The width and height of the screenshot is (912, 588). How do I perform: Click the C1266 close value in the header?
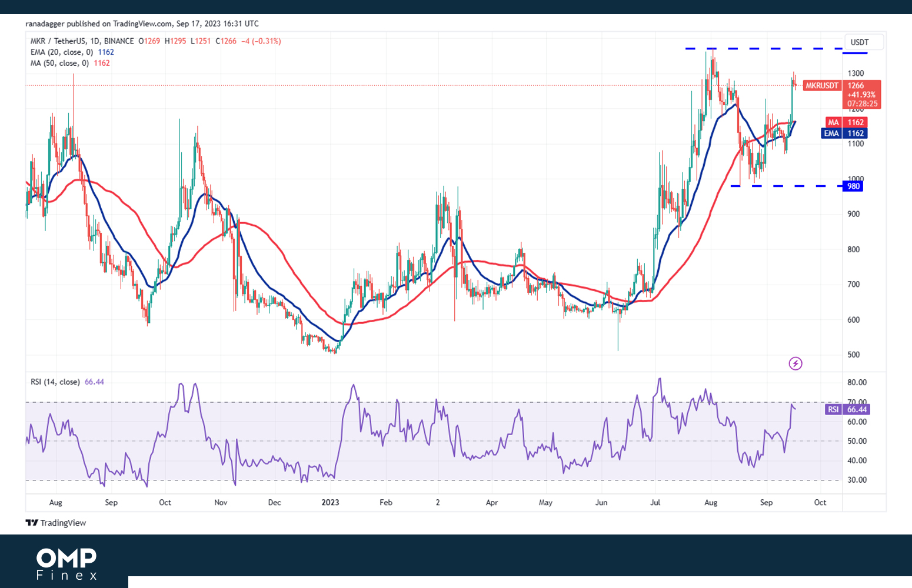click(x=226, y=41)
